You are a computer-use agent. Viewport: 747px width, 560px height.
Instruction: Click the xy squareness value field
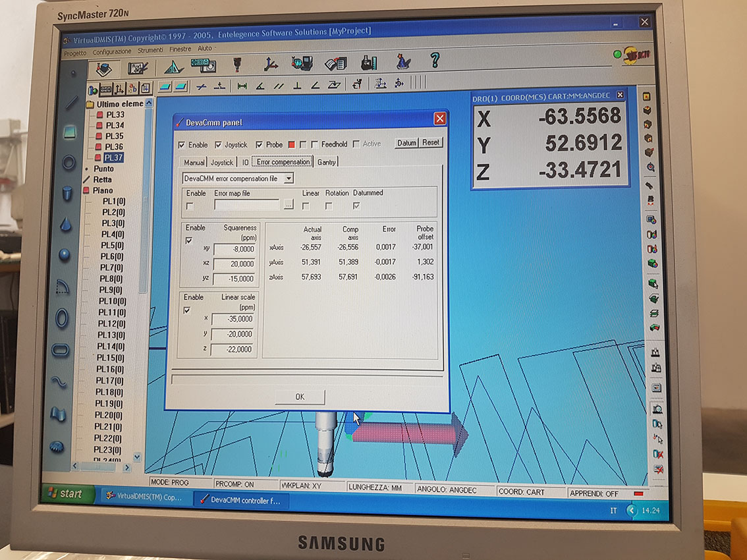click(x=235, y=249)
